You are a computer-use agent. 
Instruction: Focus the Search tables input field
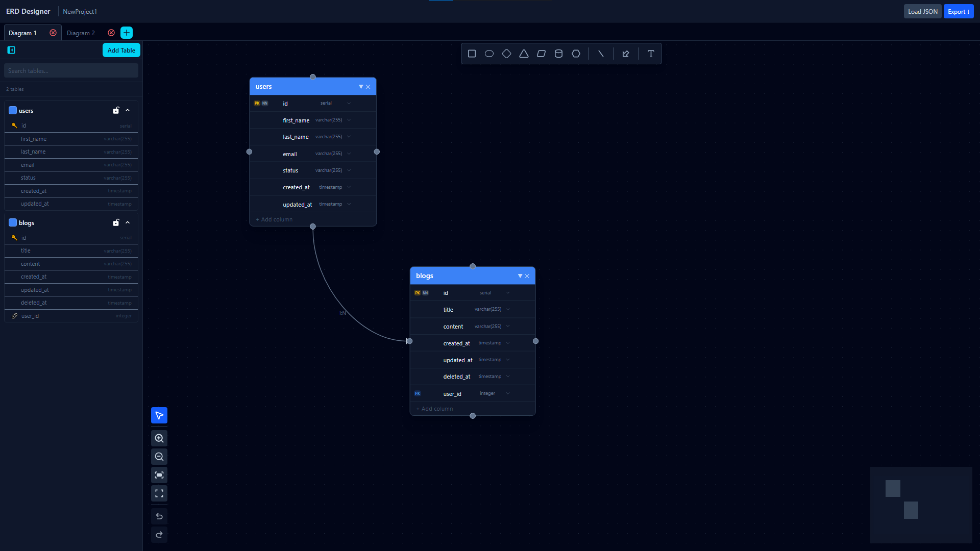click(x=71, y=71)
